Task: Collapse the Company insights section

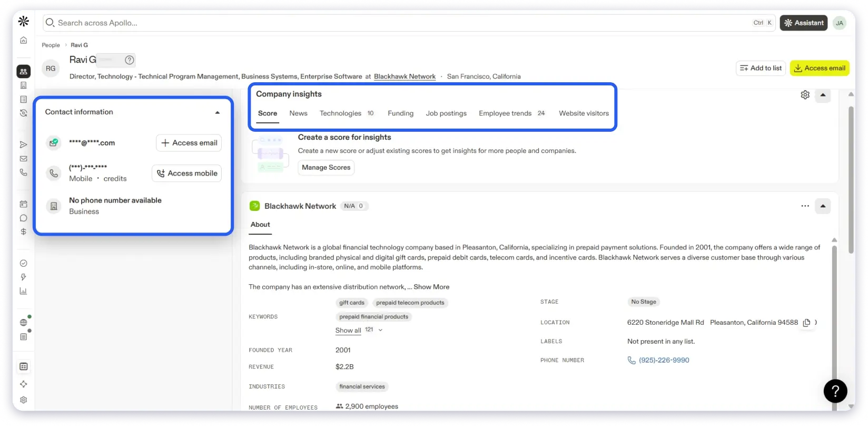Action: 823,95
